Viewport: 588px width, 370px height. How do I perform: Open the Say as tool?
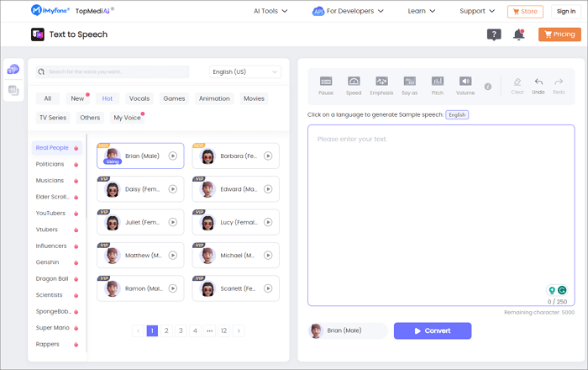[409, 86]
